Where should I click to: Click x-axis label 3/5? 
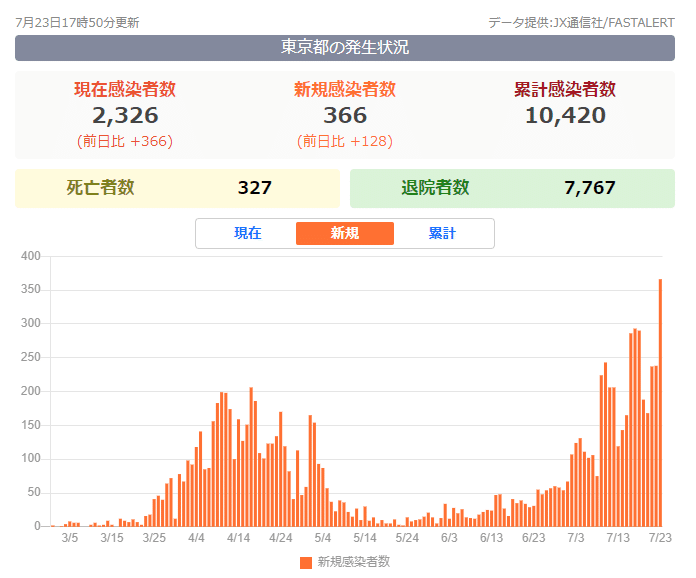tap(70, 538)
